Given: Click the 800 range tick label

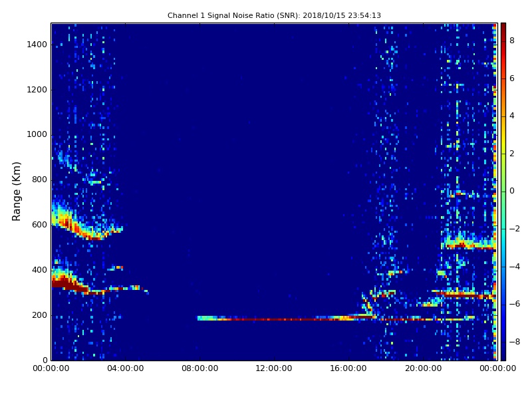Looking at the screenshot, I should point(39,180).
